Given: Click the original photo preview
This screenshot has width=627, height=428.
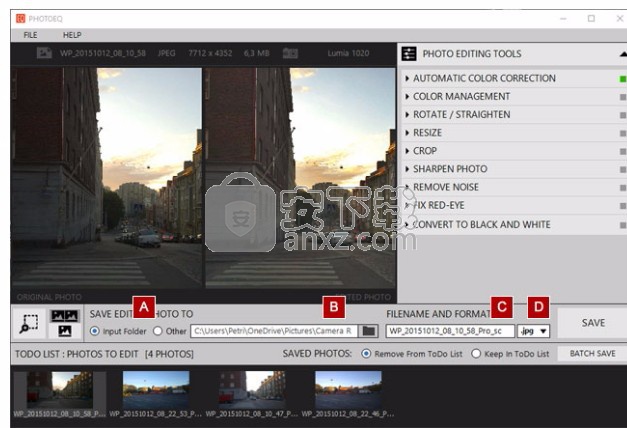Looking at the screenshot, I should (107, 178).
